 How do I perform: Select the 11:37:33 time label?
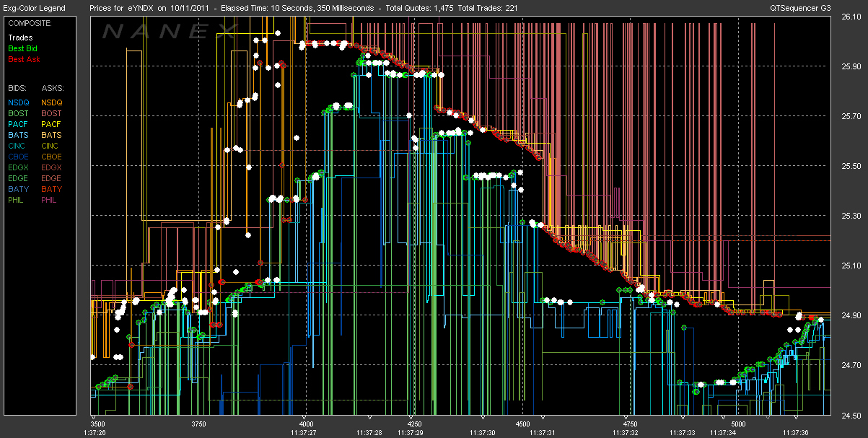click(682, 432)
